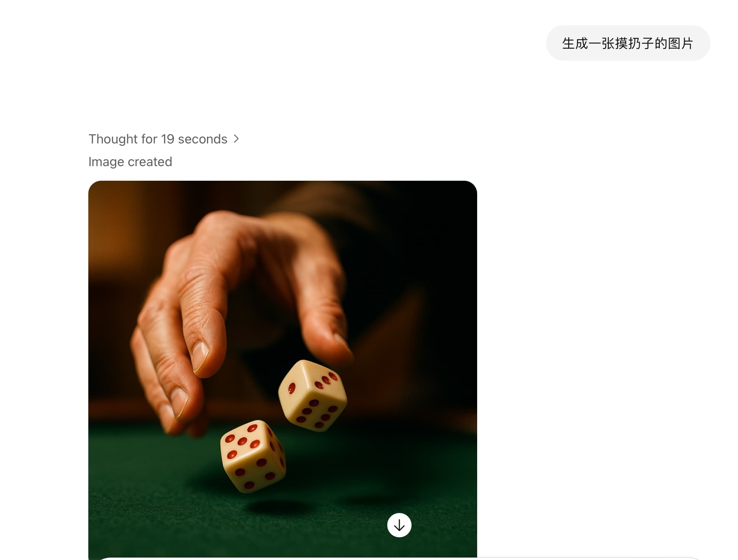The height and width of the screenshot is (560, 738).
Task: Click the message input box at bottom edge
Action: 399,558
